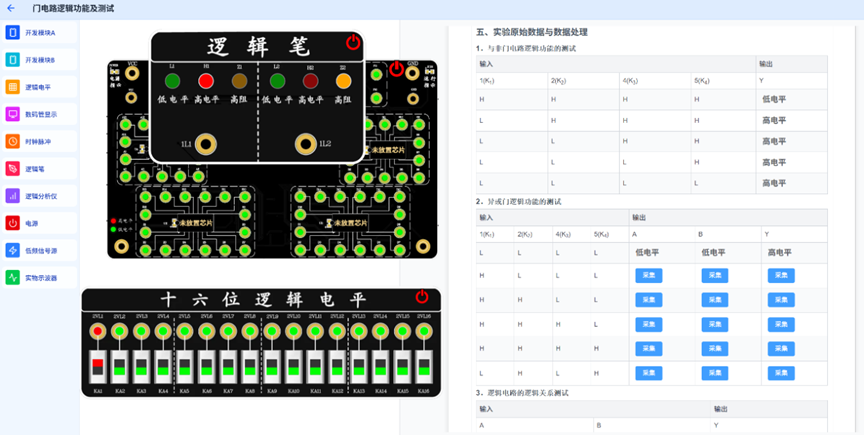Click 采集 in column A of the first H-L-L-L row

[649, 275]
